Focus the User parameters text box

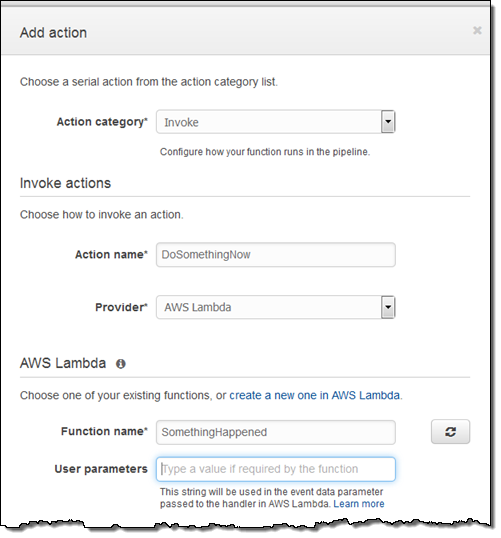click(x=276, y=469)
